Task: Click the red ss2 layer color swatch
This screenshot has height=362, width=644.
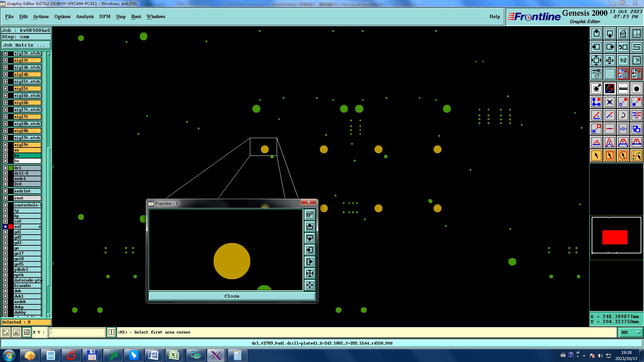Action: click(x=11, y=227)
